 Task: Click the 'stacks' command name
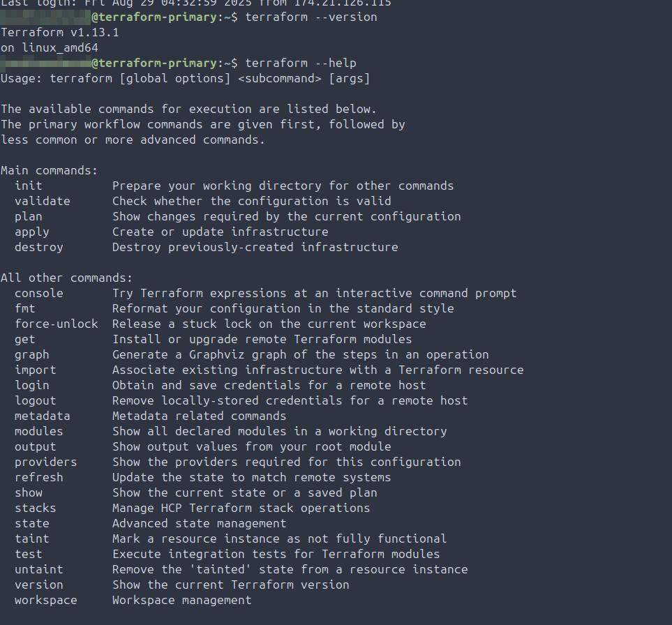pos(36,508)
